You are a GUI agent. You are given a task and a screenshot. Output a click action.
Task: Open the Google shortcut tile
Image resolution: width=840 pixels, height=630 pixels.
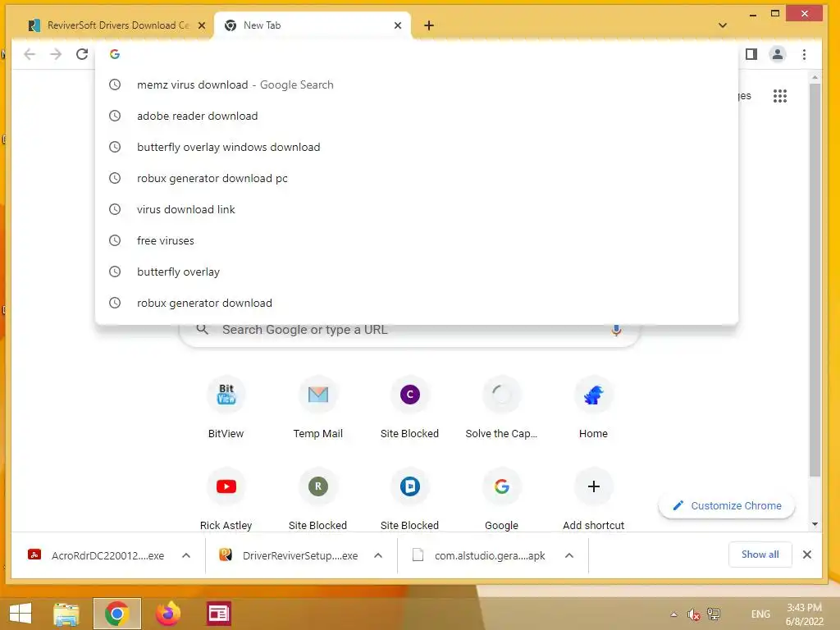tap(501, 500)
